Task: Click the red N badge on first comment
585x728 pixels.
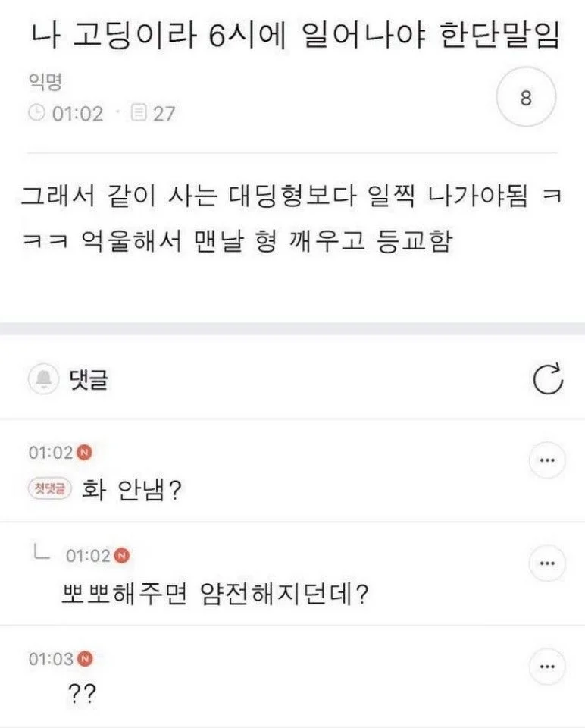Action: (x=85, y=453)
